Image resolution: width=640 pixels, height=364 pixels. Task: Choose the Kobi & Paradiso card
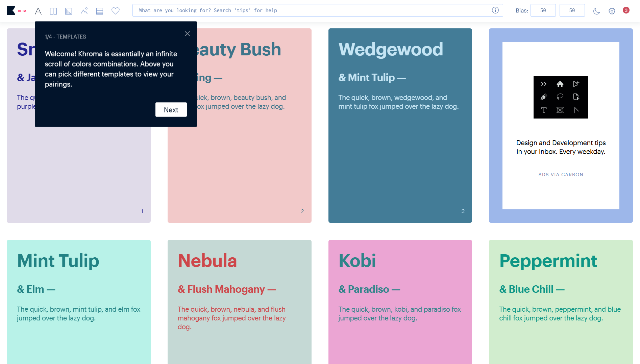click(400, 302)
